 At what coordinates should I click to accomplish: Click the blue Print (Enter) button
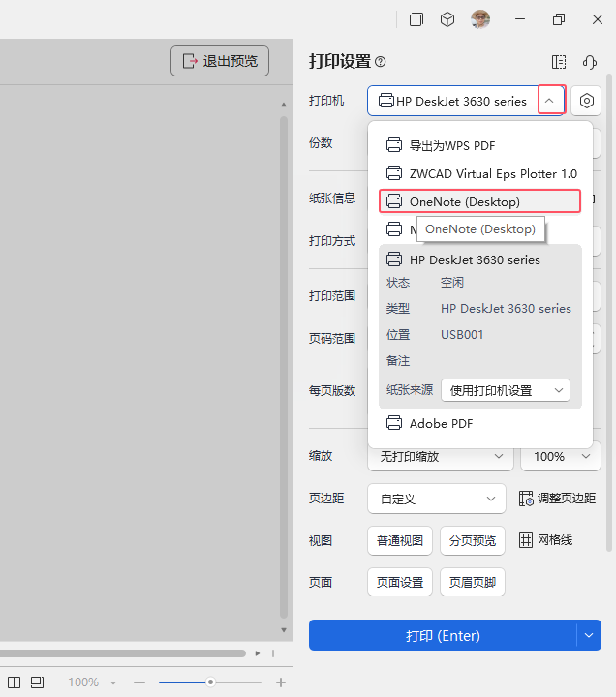coord(443,635)
